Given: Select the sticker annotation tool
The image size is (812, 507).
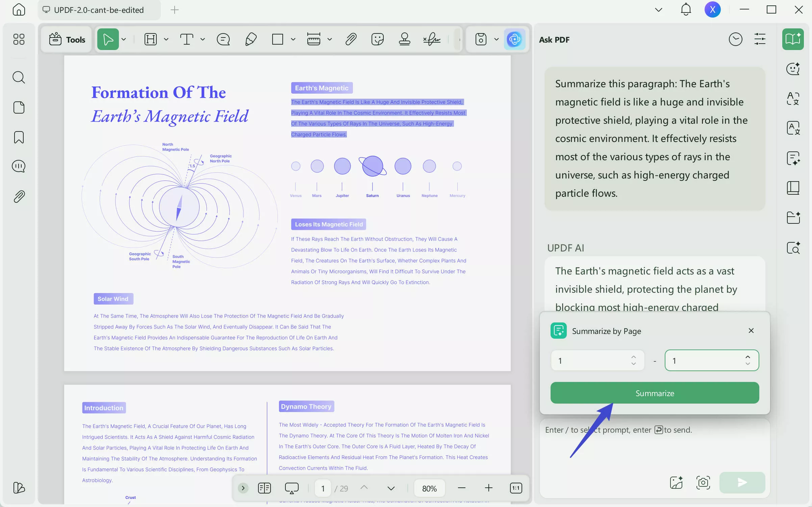Looking at the screenshot, I should coord(378,39).
